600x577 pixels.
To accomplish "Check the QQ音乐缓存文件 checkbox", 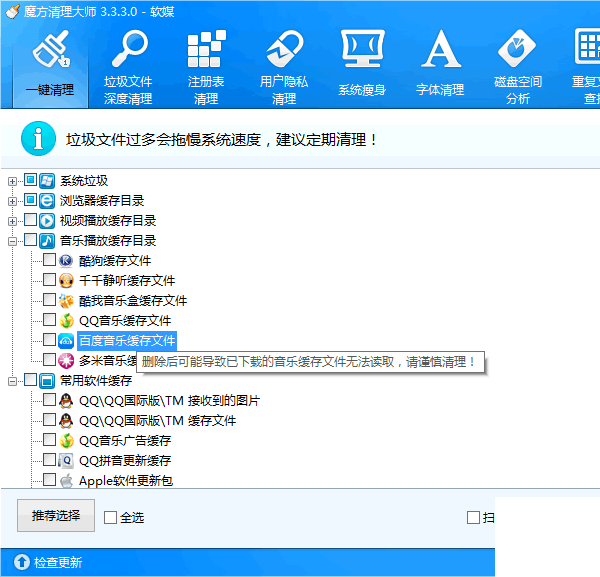I will tap(49, 319).
